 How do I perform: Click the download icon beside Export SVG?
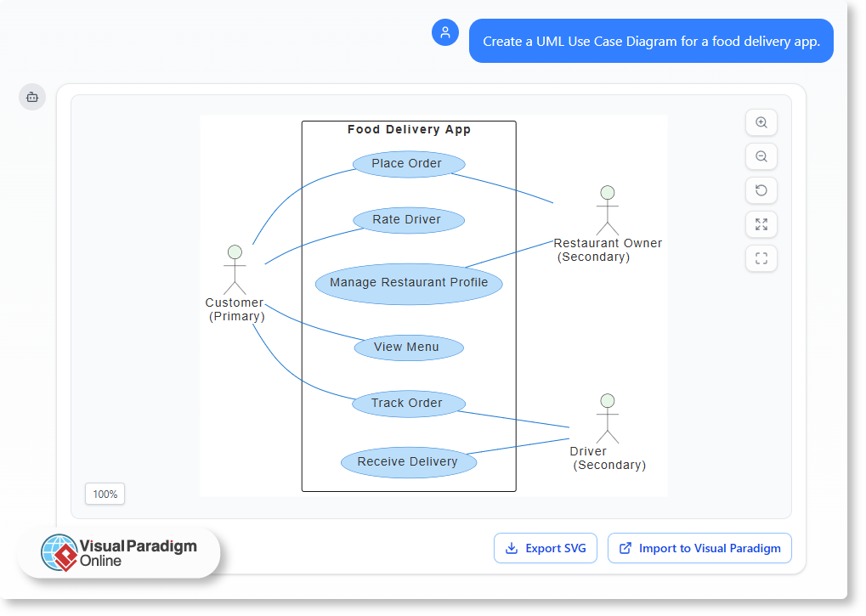(x=513, y=548)
